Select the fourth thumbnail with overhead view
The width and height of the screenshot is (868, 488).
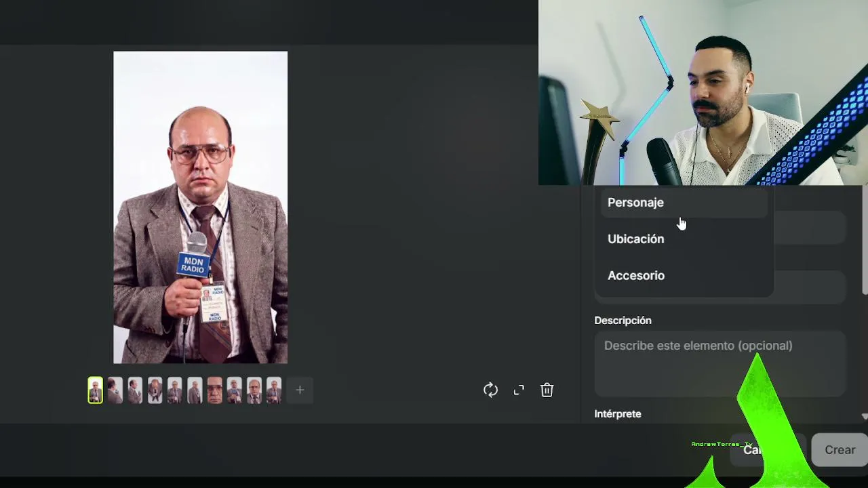point(155,390)
